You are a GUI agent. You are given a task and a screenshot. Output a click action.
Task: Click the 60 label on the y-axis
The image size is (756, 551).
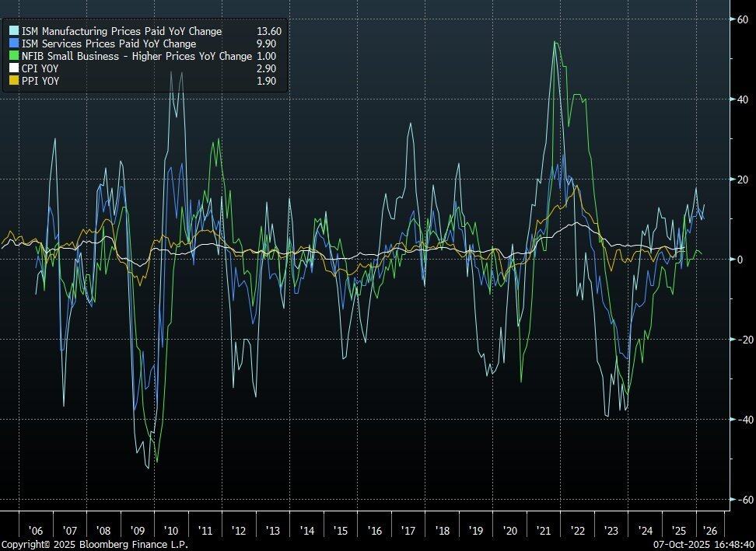(742, 19)
